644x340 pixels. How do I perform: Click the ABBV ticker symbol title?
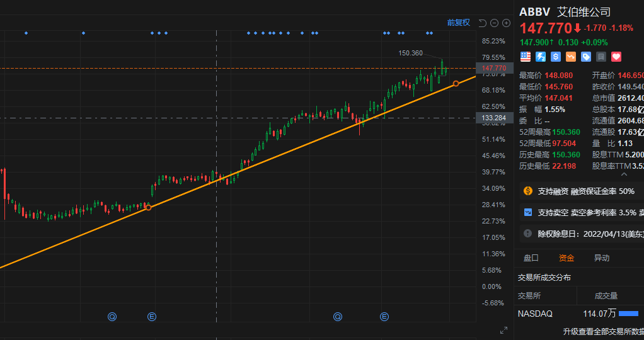[x=535, y=11]
